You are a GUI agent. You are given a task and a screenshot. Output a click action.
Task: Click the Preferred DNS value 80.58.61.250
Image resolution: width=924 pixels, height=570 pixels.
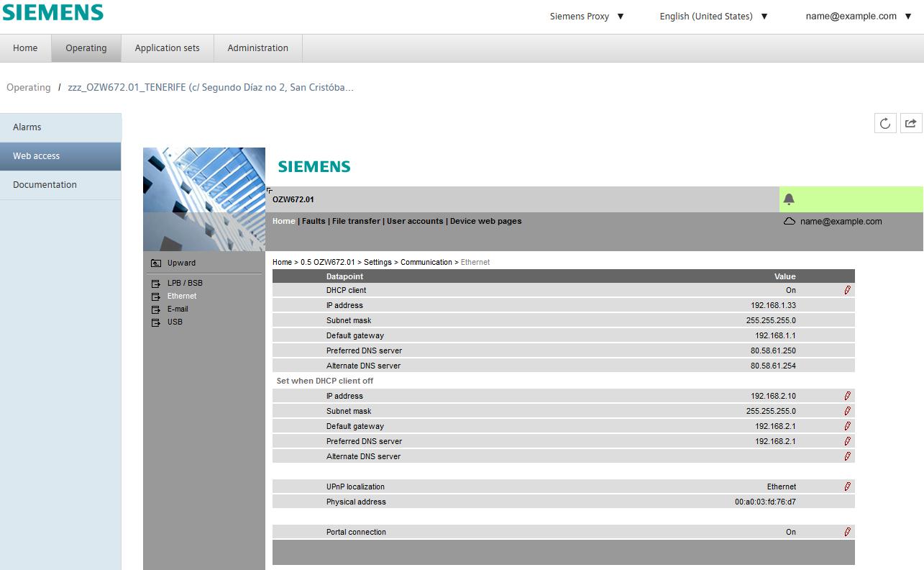[x=773, y=350]
